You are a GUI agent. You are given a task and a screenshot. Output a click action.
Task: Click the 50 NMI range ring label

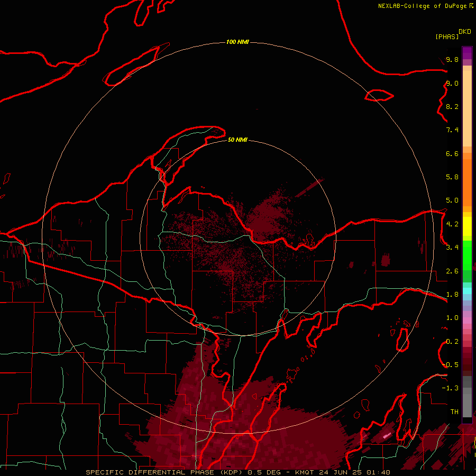point(237,140)
